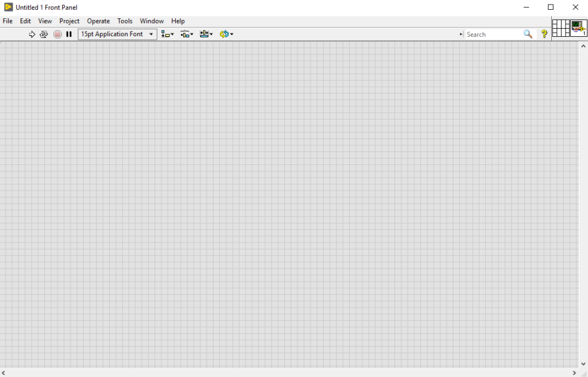Click the horizontal scrollbar right arrow
Screen dimensions: 588x377
[574, 373]
